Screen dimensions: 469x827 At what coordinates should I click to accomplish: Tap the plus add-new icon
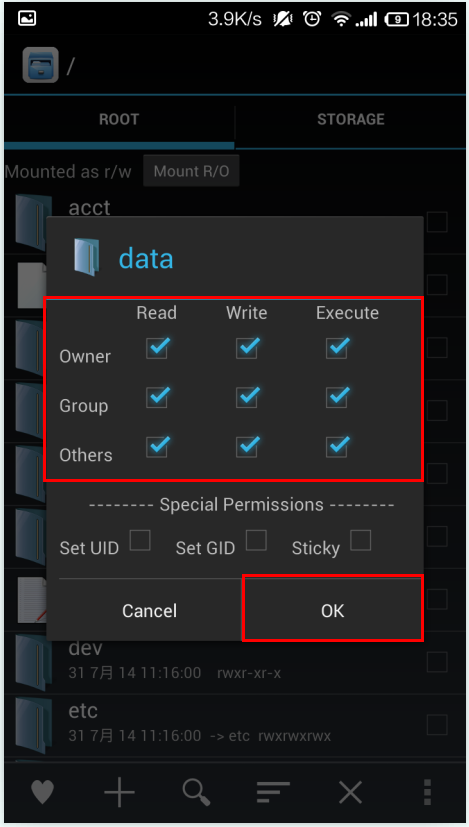point(119,792)
